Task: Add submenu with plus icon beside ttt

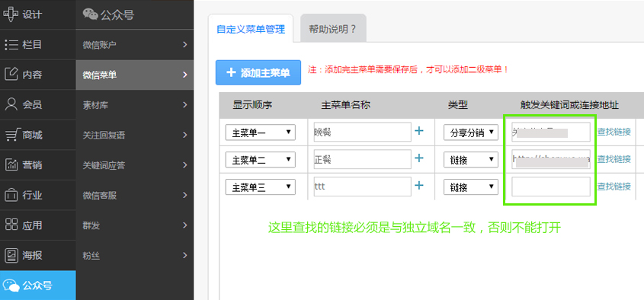Action: (x=419, y=186)
